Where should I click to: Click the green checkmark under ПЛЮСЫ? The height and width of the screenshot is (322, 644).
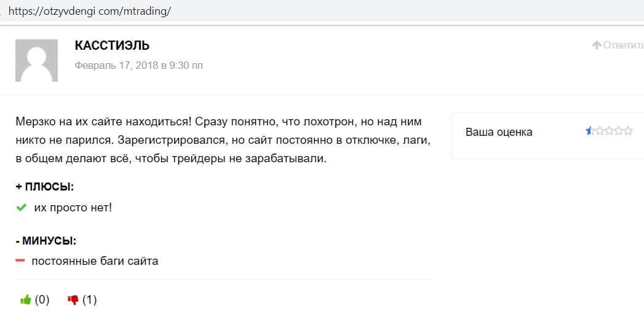[21, 208]
